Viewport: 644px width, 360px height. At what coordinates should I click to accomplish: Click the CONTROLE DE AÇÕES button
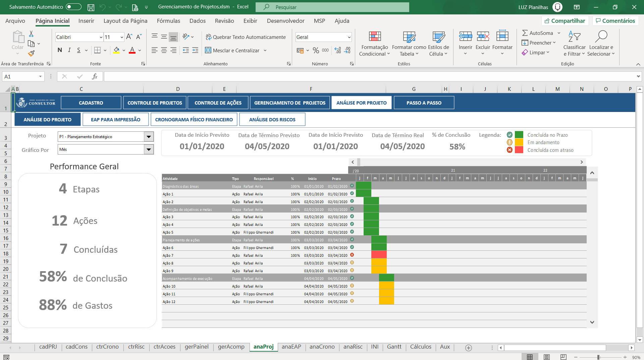pyautogui.click(x=218, y=103)
